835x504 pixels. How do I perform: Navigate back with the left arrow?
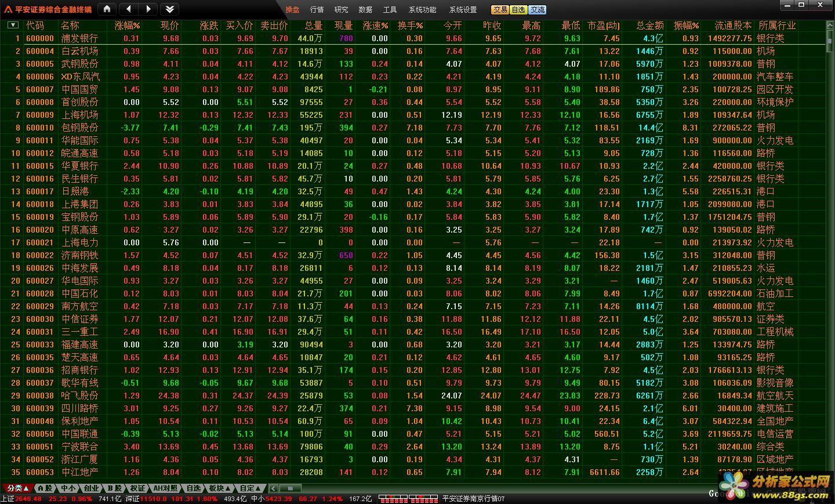128,9
